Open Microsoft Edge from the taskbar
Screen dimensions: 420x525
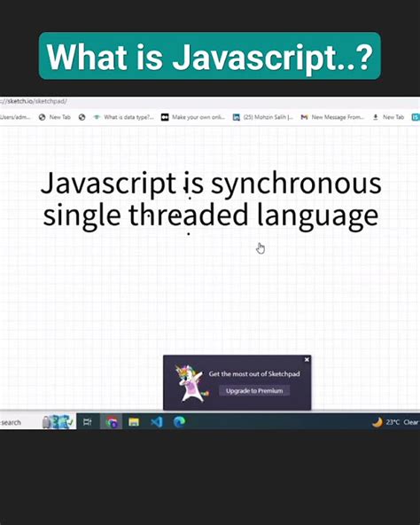[179, 422]
